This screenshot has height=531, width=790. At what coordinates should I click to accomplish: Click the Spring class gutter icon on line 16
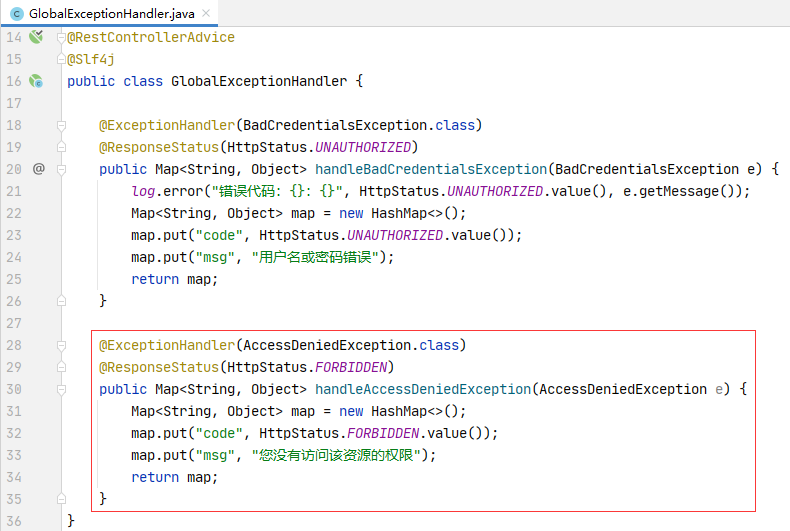pos(36,81)
